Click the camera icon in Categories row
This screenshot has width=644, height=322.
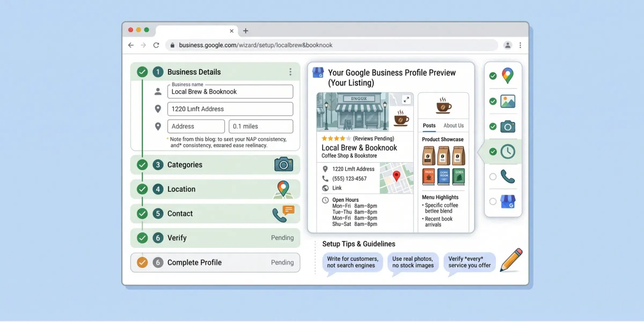click(283, 164)
